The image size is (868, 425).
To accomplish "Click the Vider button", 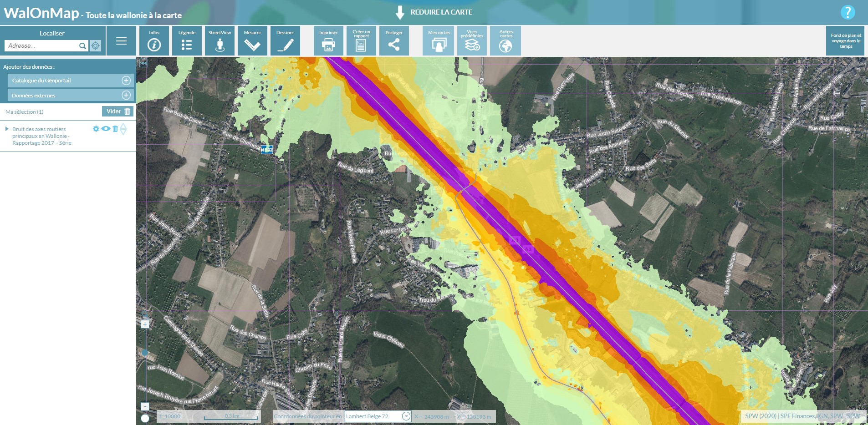I will [118, 111].
